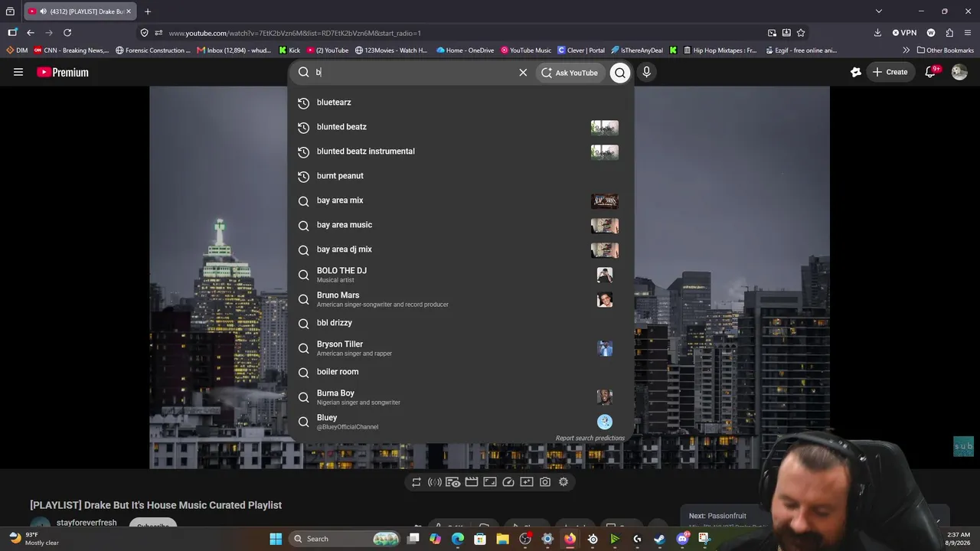Screen dimensions: 980x551
Task: Click the Ask YouTube button
Action: pos(570,73)
